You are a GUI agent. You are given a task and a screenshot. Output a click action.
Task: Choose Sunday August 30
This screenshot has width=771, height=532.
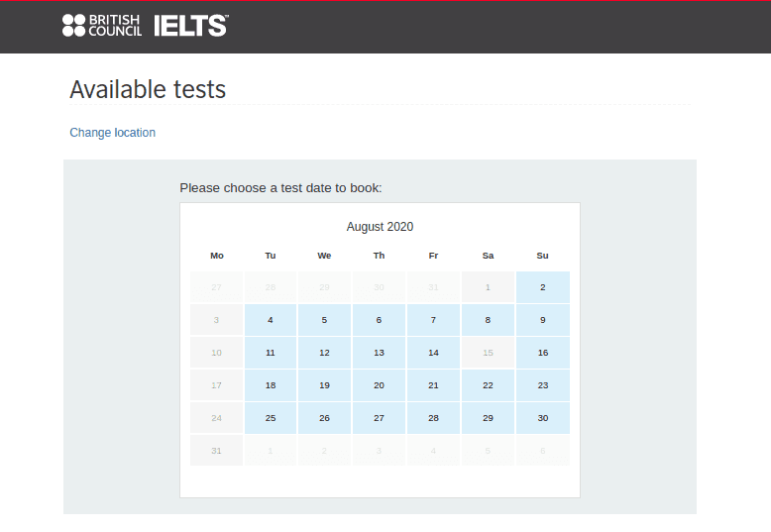tap(543, 418)
